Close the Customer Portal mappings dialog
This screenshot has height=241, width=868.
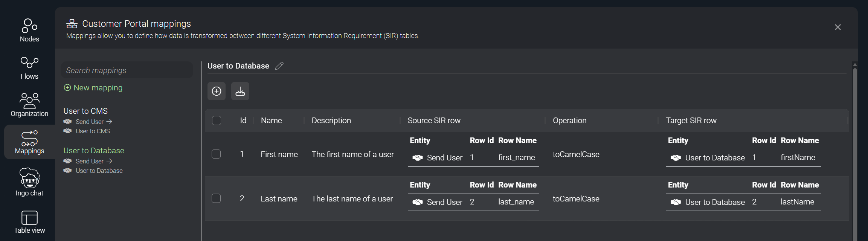coord(838,27)
